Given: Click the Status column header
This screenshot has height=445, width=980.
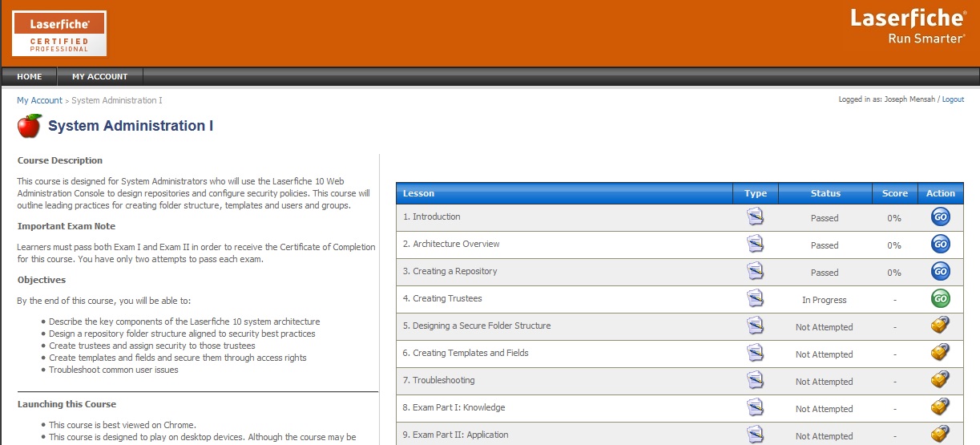Looking at the screenshot, I should pyautogui.click(x=825, y=193).
